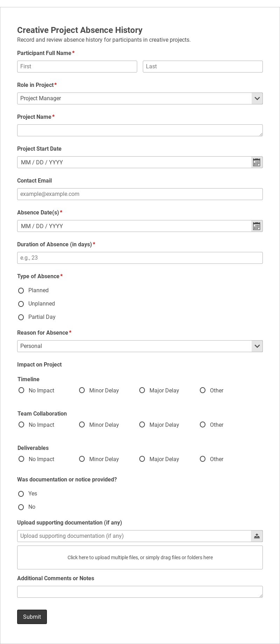Screen dimensions: 280x644
Task: Open Project Start Date calendar icon
Action: click(257, 162)
